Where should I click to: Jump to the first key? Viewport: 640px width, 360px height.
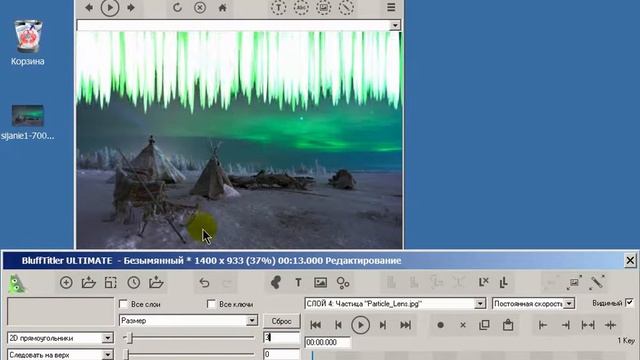(316, 325)
